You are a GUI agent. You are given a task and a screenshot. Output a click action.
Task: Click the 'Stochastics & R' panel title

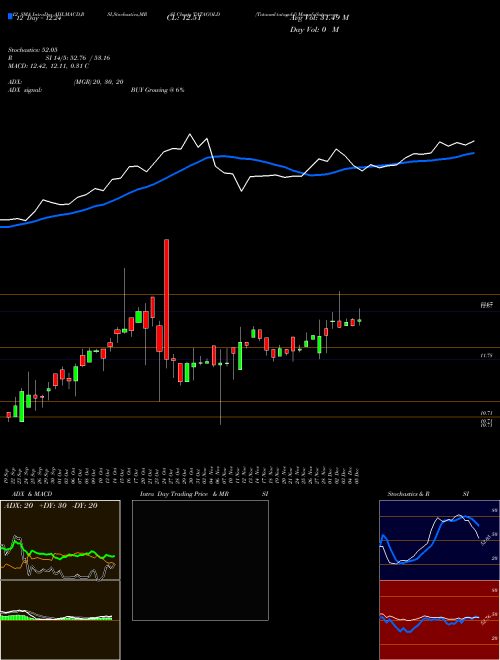[x=409, y=494]
